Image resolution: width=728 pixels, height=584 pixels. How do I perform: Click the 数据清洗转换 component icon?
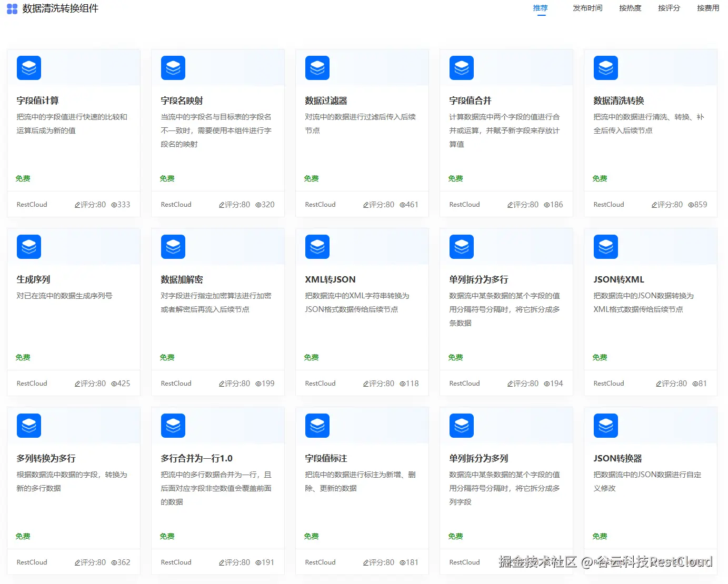[605, 67]
